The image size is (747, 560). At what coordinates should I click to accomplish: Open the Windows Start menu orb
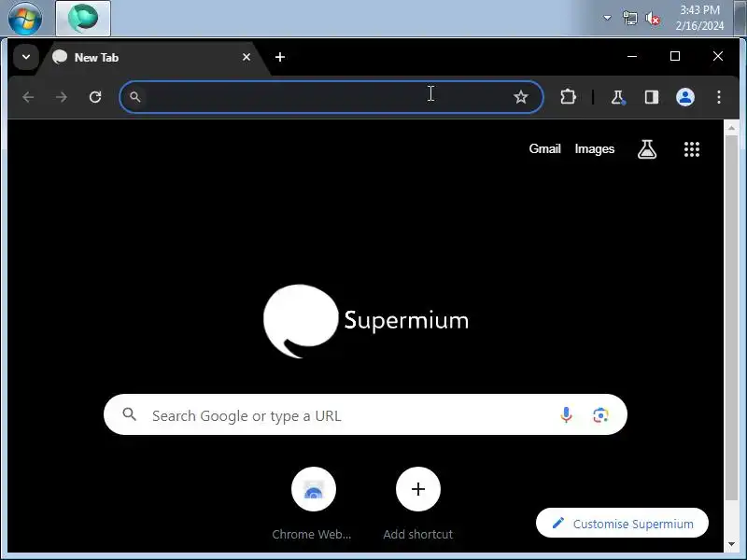point(25,18)
